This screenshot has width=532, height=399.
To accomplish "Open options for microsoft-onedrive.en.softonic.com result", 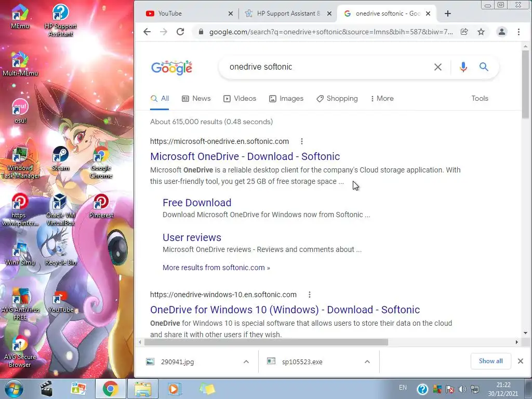I will click(302, 141).
